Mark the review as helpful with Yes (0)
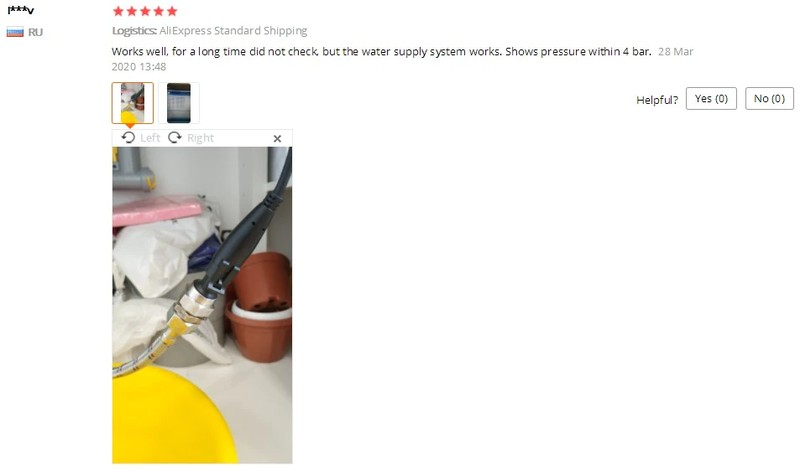This screenshot has height=471, width=800. point(711,98)
